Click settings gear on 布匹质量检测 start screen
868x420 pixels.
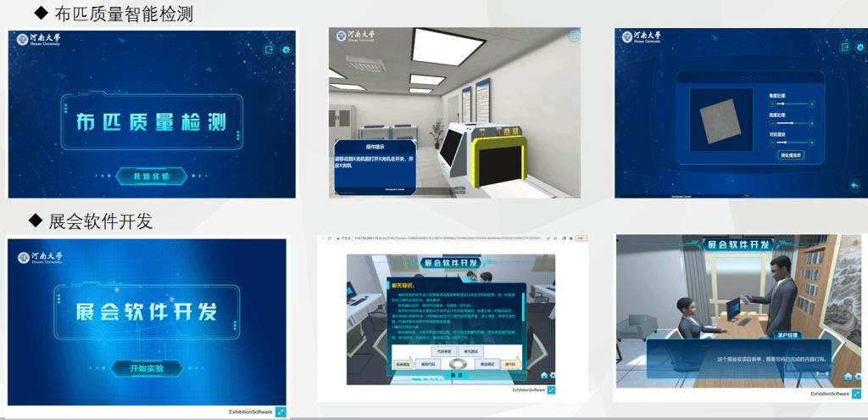click(287, 49)
